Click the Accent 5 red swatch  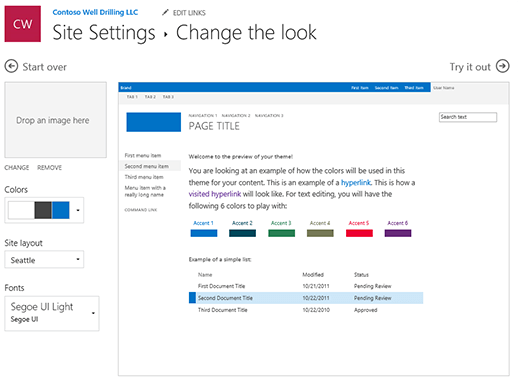point(359,233)
